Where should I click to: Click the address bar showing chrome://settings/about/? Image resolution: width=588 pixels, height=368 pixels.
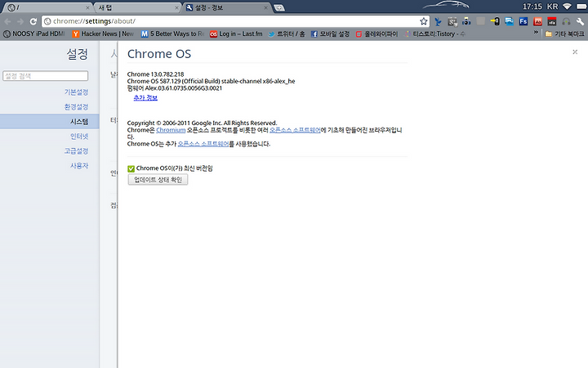pyautogui.click(x=235, y=21)
